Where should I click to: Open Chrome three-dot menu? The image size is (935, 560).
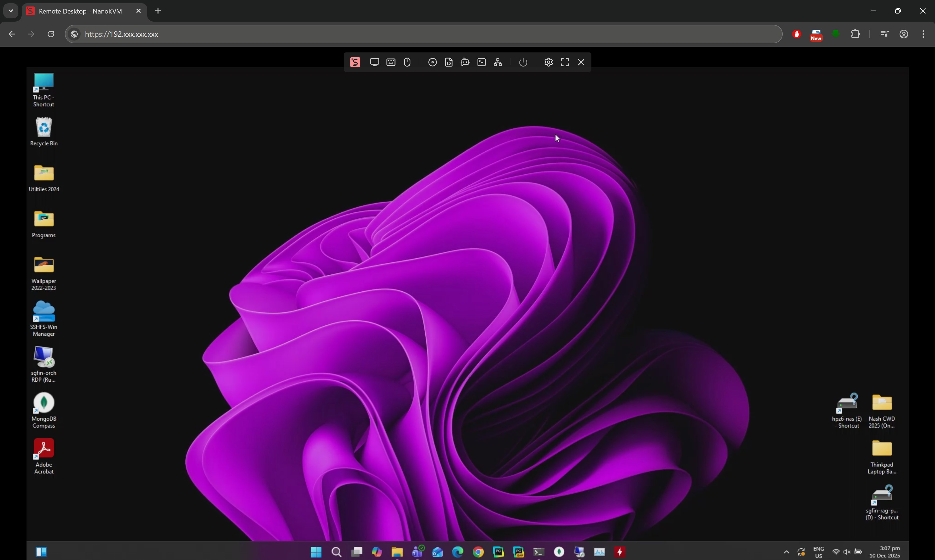click(x=923, y=34)
